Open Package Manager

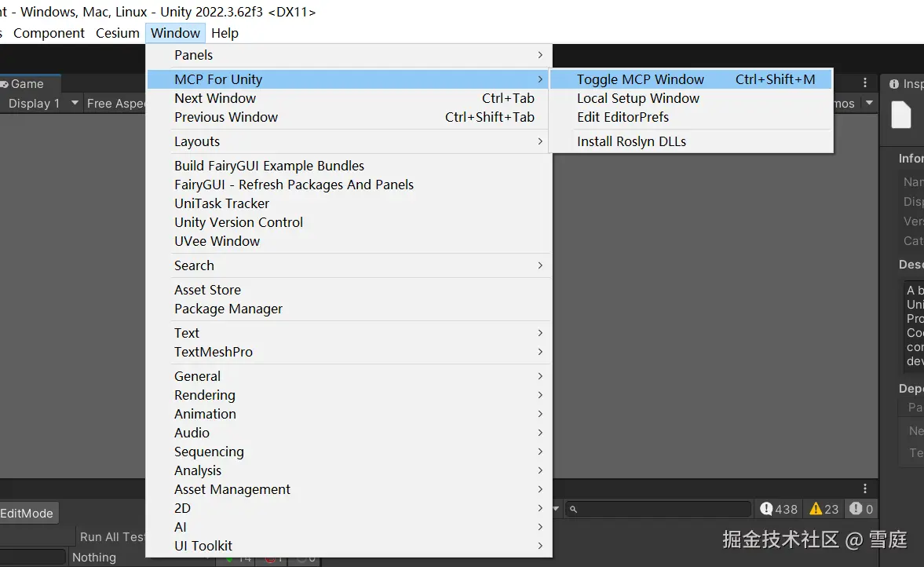point(349,309)
